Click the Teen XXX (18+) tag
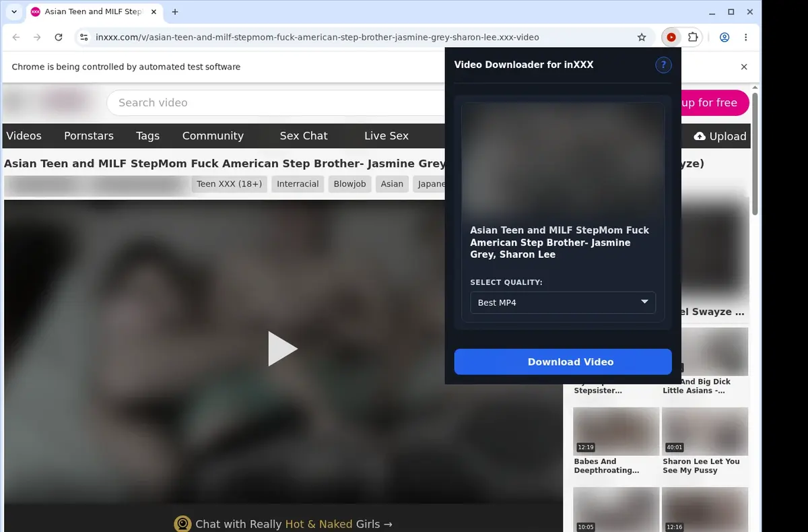 229,184
